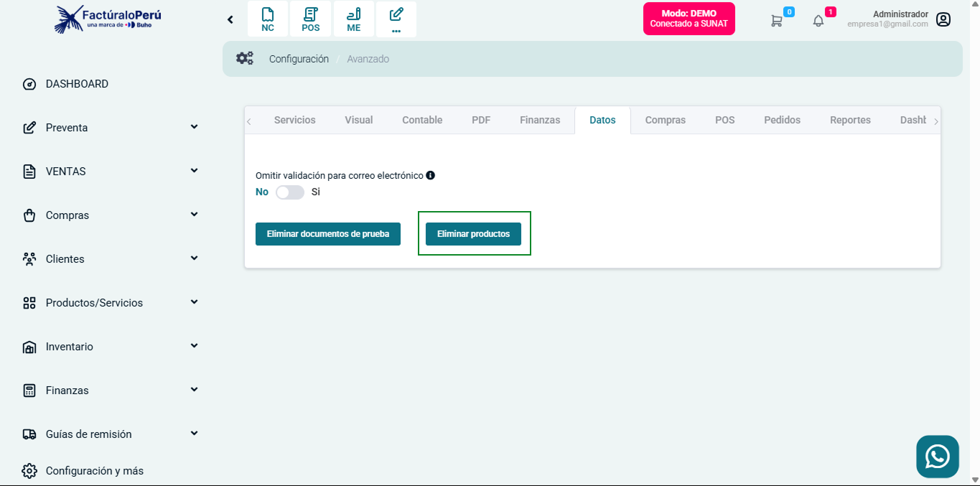Open WhatsApp chat support button
The width and height of the screenshot is (980, 486).
pyautogui.click(x=937, y=457)
